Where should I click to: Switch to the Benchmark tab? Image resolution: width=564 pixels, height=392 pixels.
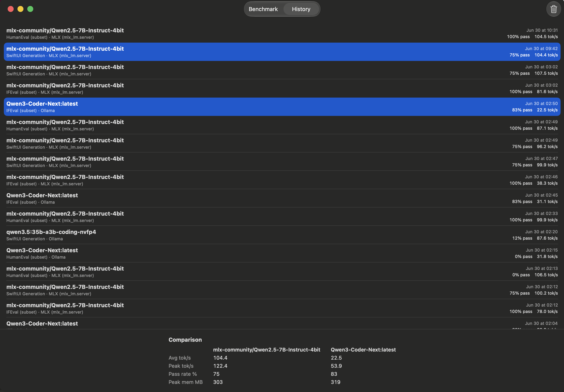tap(263, 9)
